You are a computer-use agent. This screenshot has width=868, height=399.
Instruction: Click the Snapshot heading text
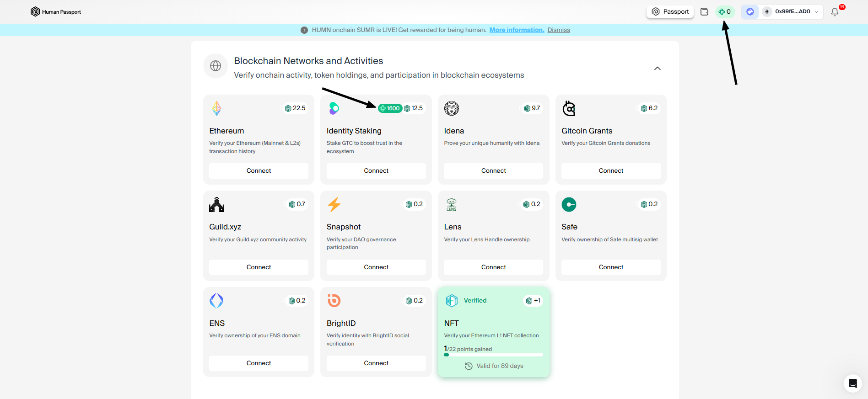[343, 227]
